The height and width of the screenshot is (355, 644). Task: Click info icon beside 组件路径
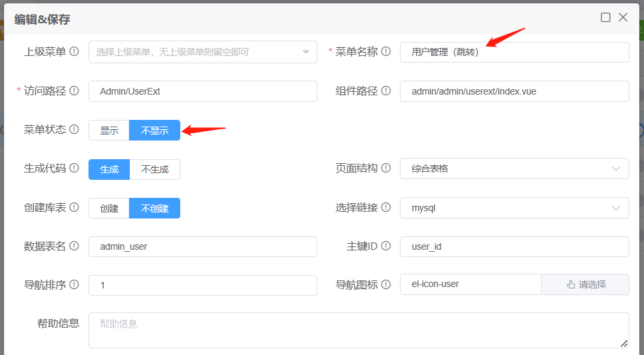386,91
